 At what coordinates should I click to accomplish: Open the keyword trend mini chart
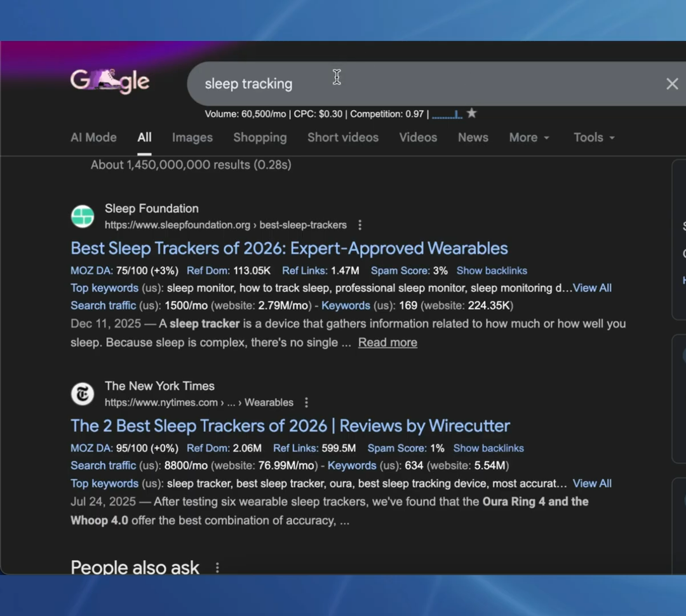pos(447,114)
